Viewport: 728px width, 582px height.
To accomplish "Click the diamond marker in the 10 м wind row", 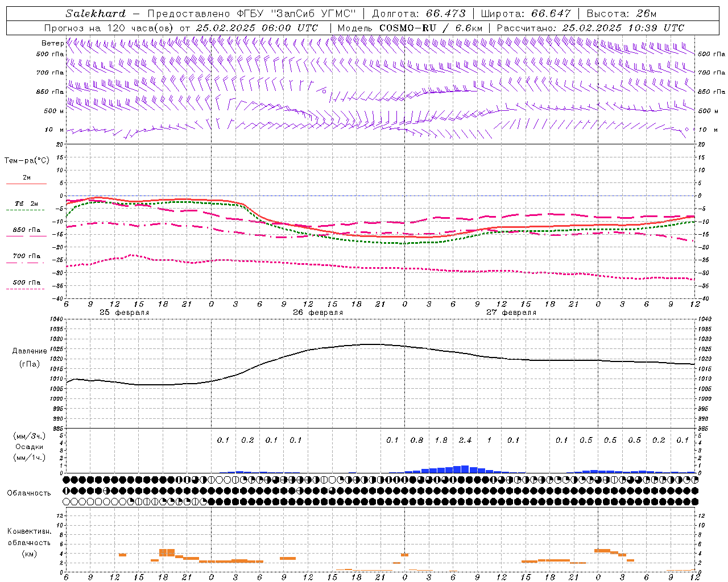I will (686, 130).
